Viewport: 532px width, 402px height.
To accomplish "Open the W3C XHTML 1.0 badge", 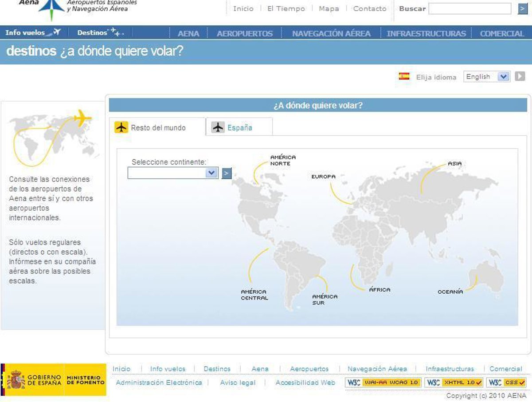I will [454, 382].
